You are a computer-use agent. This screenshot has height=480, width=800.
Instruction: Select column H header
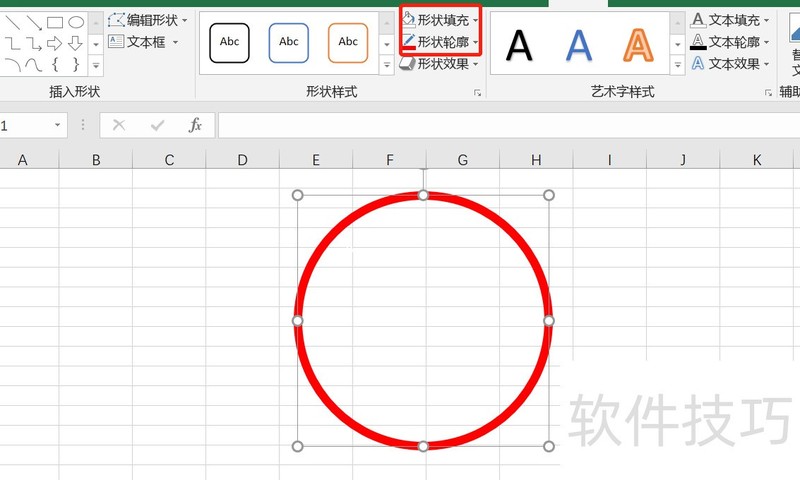536,160
